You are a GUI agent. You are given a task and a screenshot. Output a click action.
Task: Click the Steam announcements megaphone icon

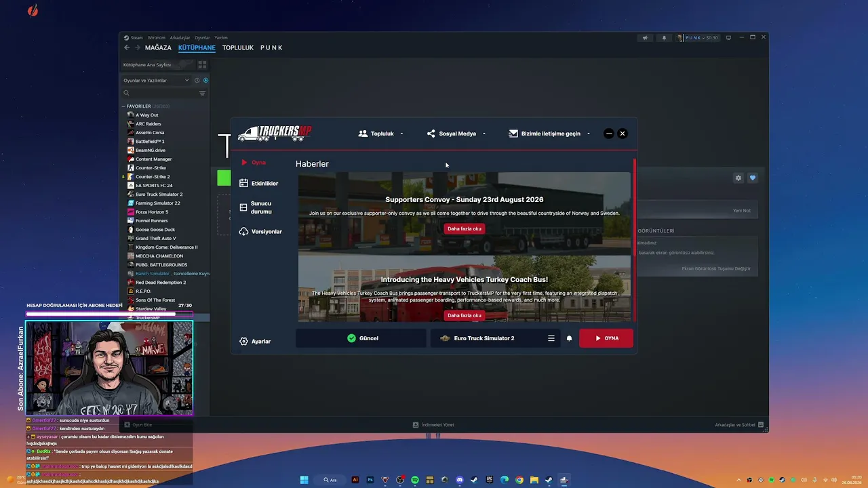[646, 38]
